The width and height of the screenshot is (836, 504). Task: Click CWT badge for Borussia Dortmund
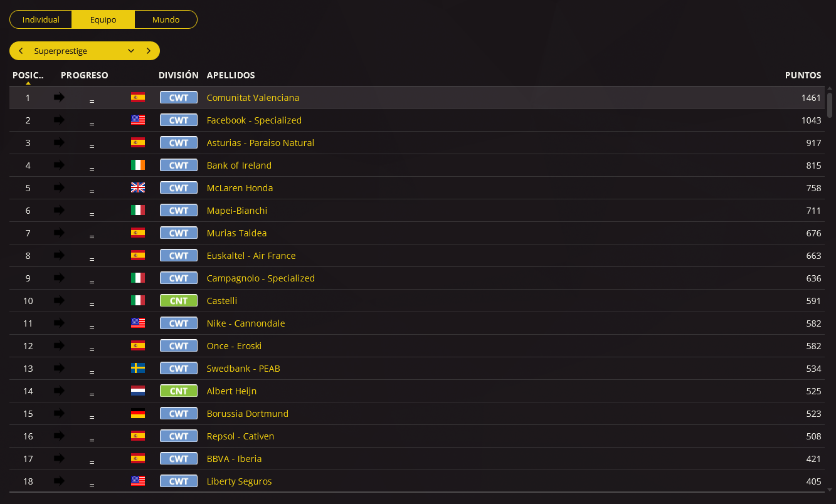point(179,414)
